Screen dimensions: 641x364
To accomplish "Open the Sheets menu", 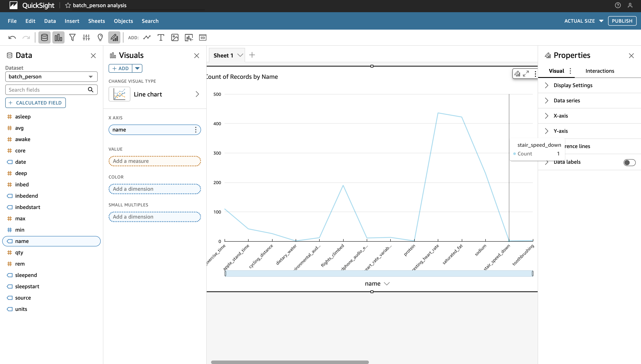I will 96,21.
